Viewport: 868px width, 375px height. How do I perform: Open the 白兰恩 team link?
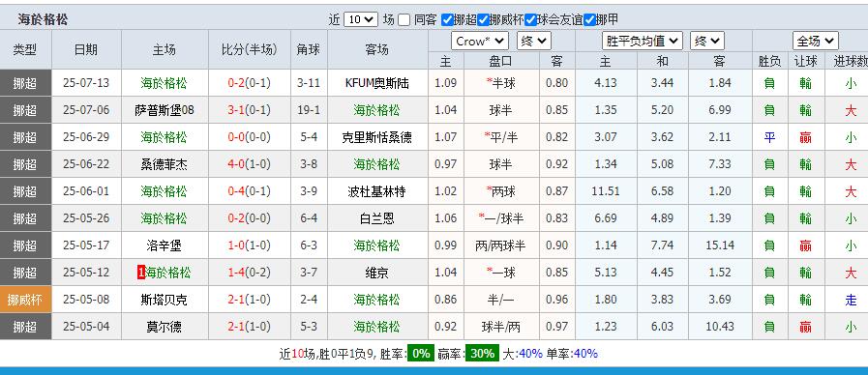click(x=377, y=218)
